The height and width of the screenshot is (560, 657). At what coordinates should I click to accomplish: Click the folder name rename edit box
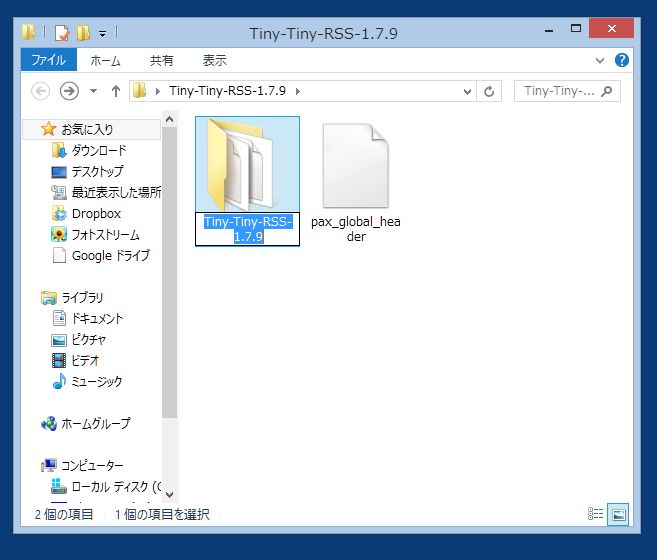pos(247,229)
